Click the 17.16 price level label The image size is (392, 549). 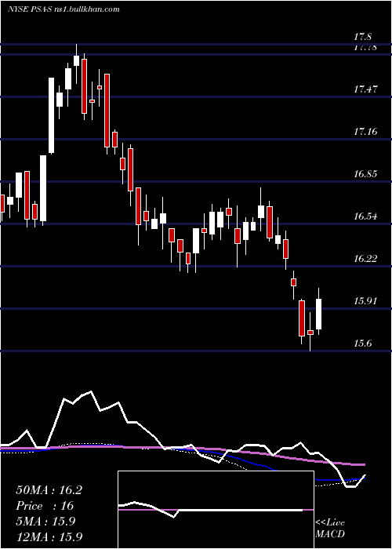click(366, 132)
